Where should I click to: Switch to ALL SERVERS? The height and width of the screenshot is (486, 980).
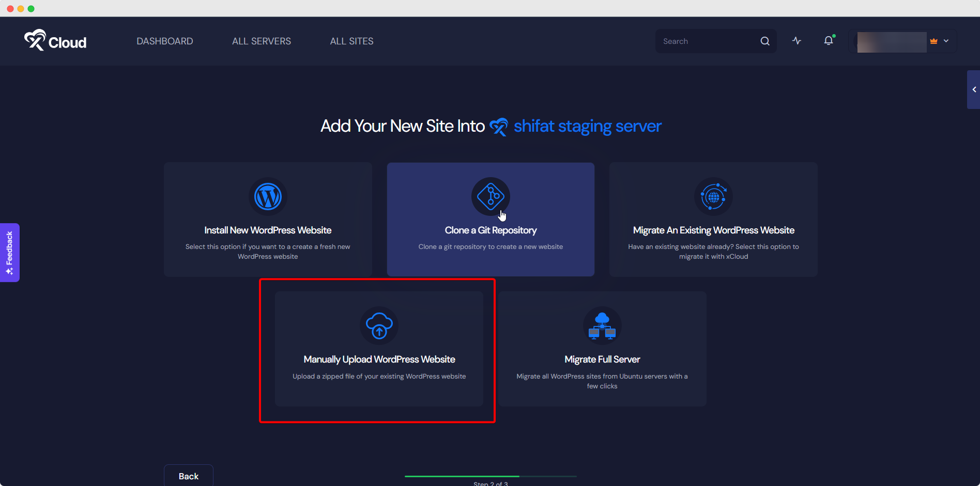[x=261, y=41]
